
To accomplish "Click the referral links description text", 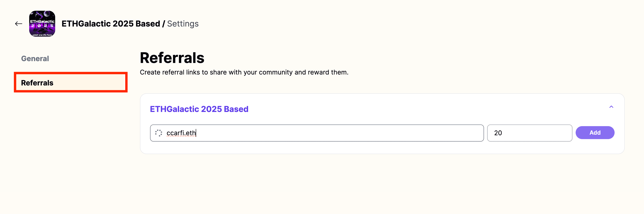I will tap(244, 72).
